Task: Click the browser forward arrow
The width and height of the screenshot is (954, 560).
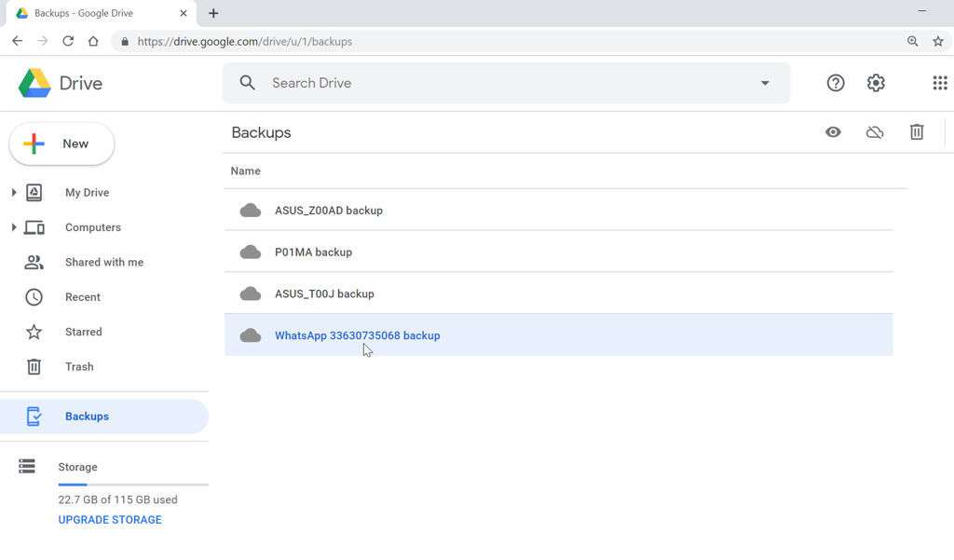Action: (x=43, y=41)
